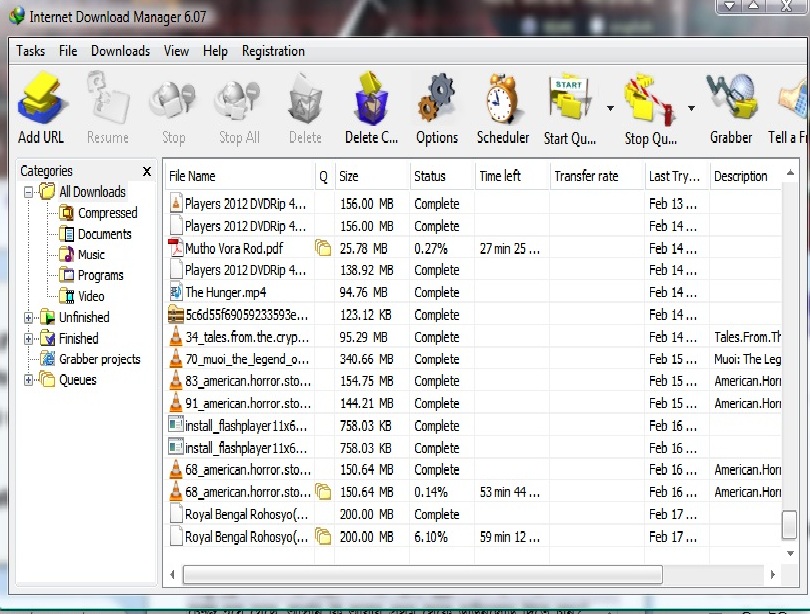Click the 340.66 MB size cell
Viewport: 810px width, 614px height.
[x=366, y=359]
